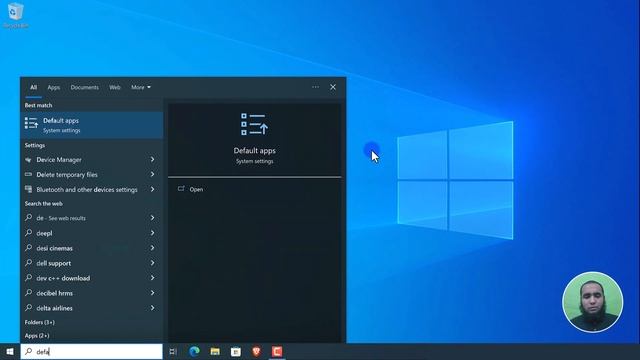
Task: Click the Bluetooth devices settings icon
Action: click(28, 189)
